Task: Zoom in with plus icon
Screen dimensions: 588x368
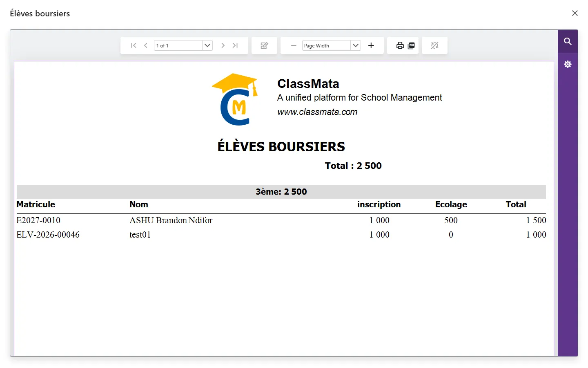Action: click(371, 45)
